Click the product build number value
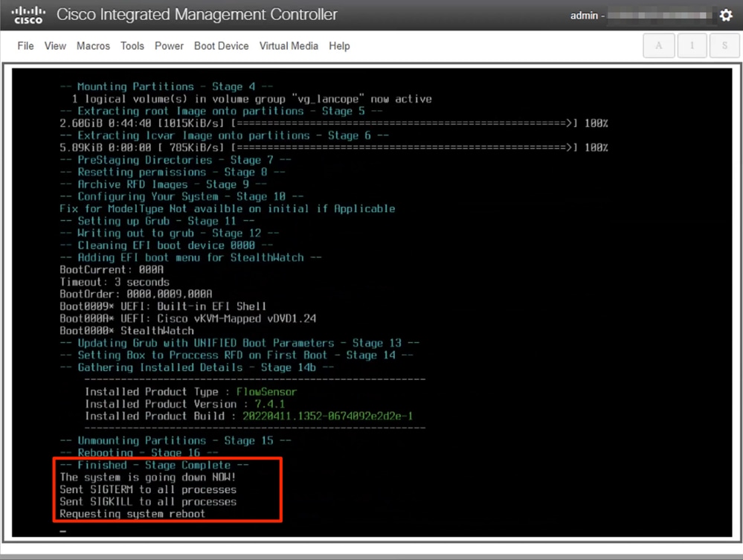The height and width of the screenshot is (560, 743). pos(328,416)
